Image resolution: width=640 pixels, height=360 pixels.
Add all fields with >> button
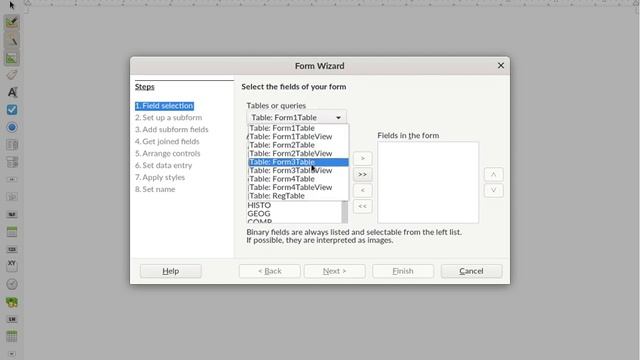pyautogui.click(x=362, y=174)
